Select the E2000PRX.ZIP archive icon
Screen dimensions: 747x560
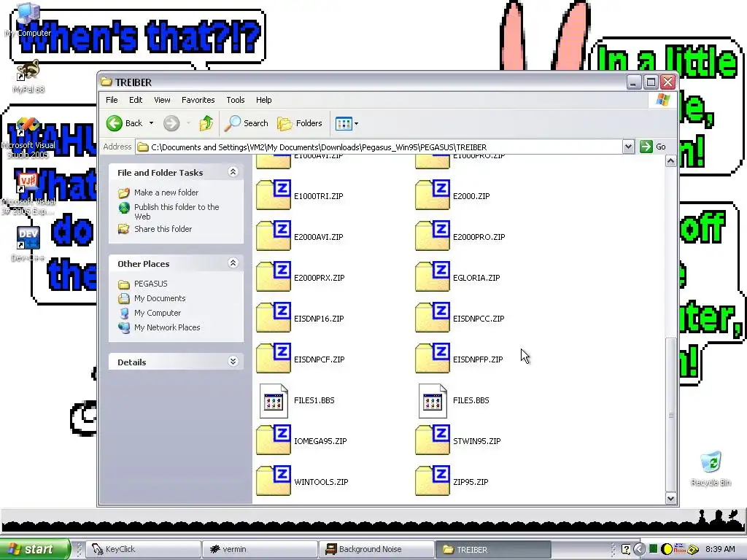pos(274,277)
